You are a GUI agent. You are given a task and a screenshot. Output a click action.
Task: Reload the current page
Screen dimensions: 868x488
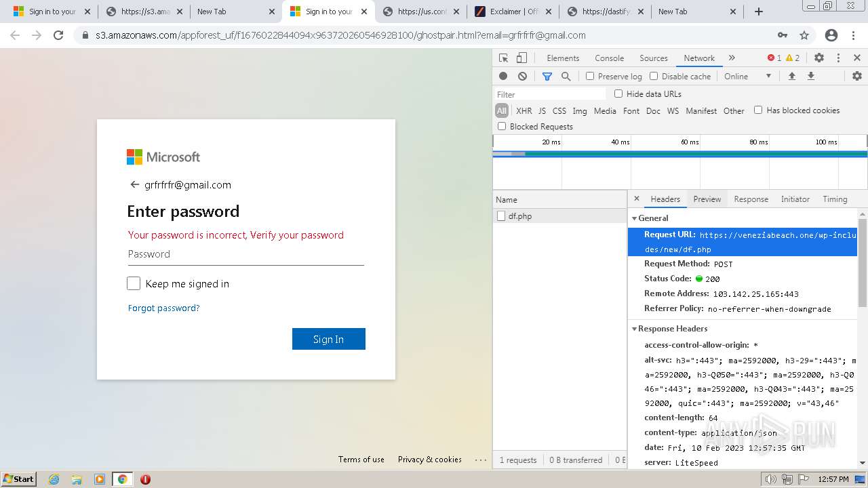click(58, 35)
